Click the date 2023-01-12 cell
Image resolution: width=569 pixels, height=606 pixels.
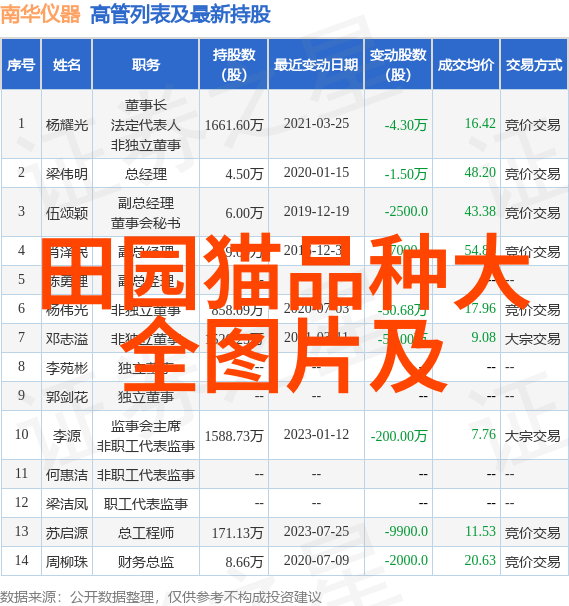[x=316, y=434]
